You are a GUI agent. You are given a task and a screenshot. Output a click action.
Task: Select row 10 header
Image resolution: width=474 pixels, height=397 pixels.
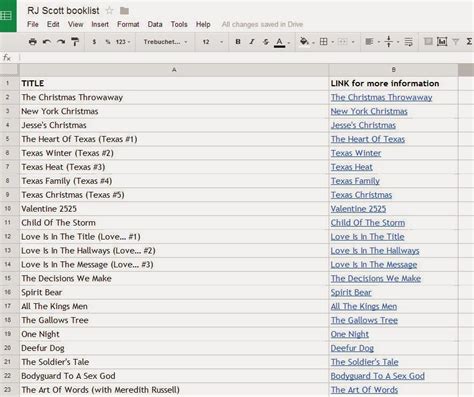pyautogui.click(x=8, y=209)
